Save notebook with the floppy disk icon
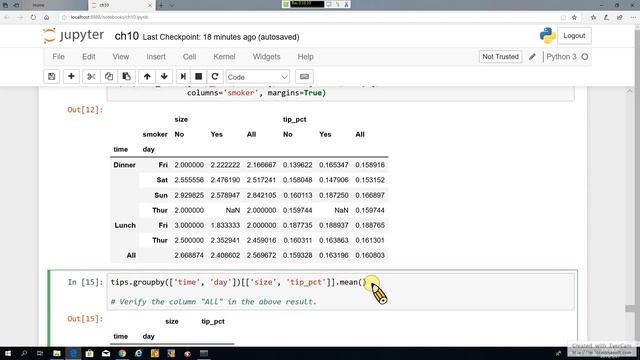This screenshot has width=640, height=360. click(x=51, y=77)
